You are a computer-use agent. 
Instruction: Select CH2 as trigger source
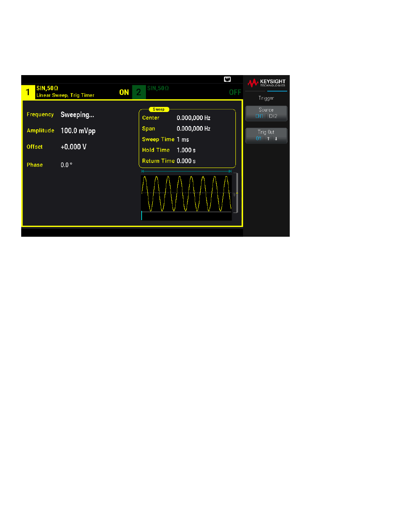pyautogui.click(x=273, y=116)
